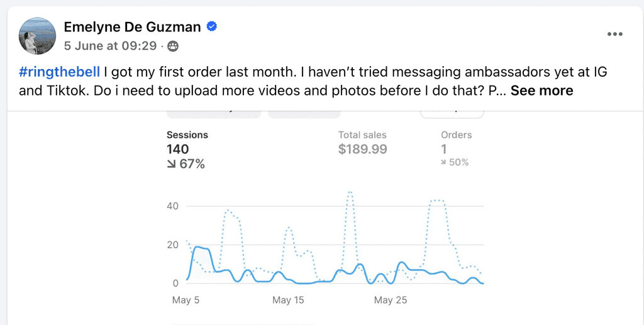This screenshot has width=644, height=325.
Task: Open the 5 June at 09:29 timestamp
Action: point(110,45)
